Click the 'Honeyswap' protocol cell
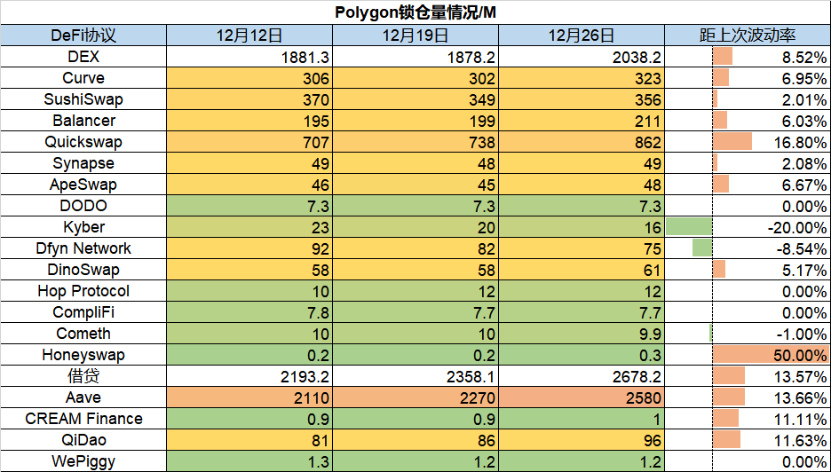Viewport: 831px width, 473px height. 83,354
